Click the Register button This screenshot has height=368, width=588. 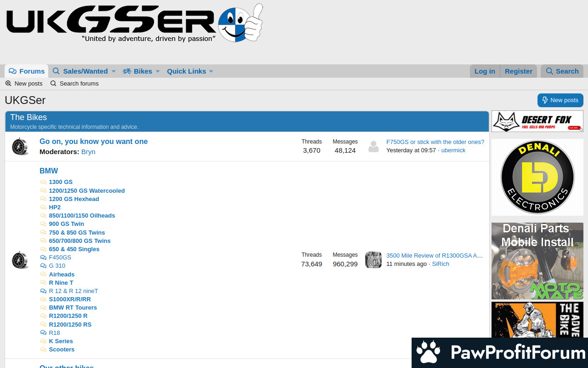pyautogui.click(x=519, y=71)
